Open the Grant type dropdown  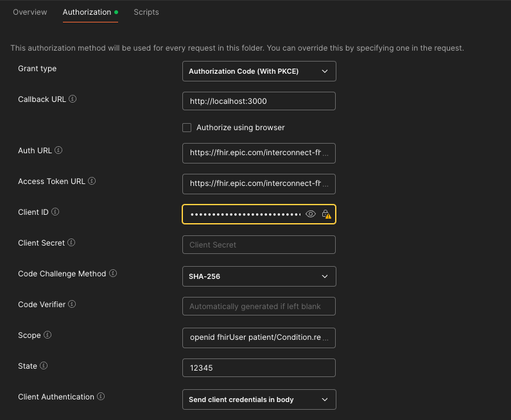(259, 71)
